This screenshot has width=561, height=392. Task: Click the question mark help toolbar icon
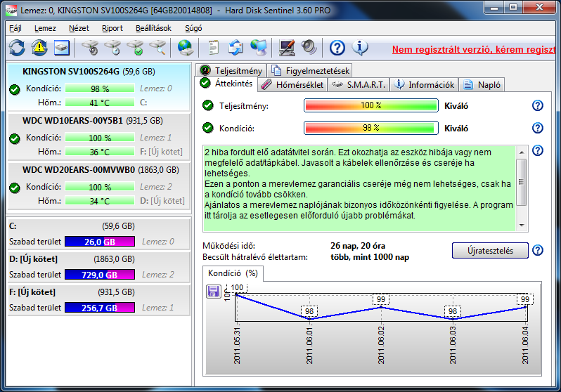click(337, 48)
